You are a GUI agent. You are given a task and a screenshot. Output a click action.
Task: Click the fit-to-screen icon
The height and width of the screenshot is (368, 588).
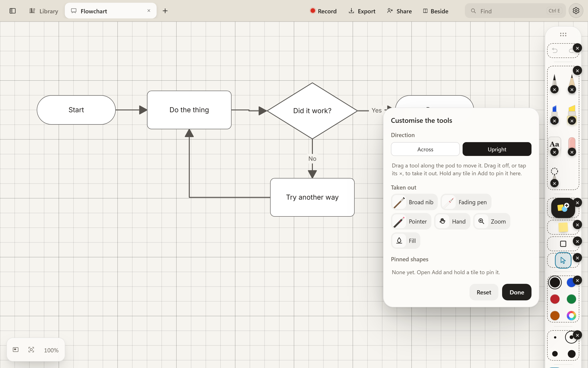31,350
